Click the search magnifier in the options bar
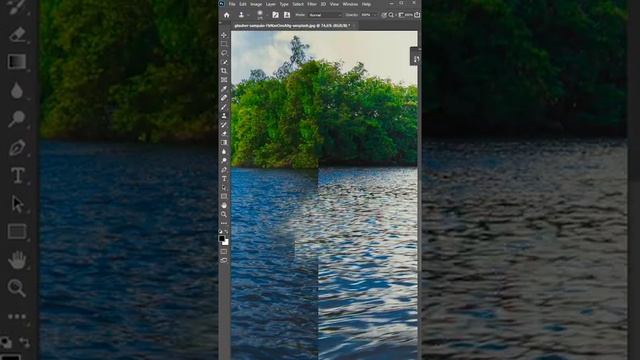The height and width of the screenshot is (360, 640). point(391,15)
